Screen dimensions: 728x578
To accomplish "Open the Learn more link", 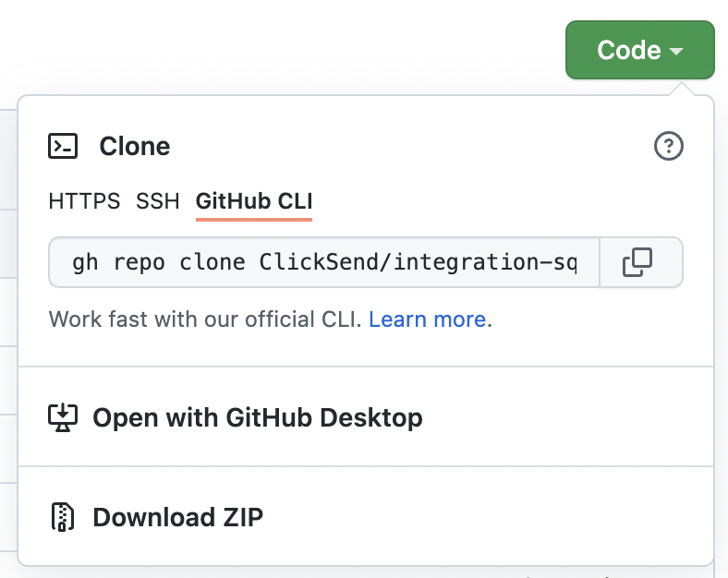I will pos(427,319).
